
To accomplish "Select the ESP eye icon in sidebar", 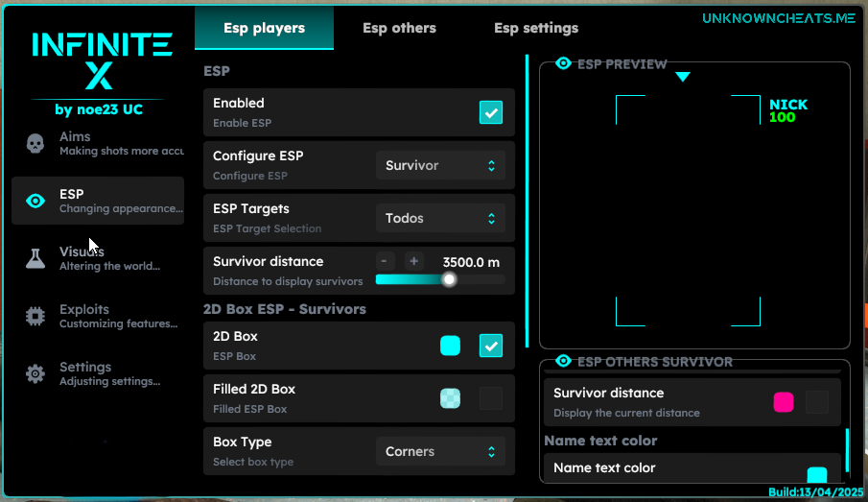I will [x=35, y=201].
